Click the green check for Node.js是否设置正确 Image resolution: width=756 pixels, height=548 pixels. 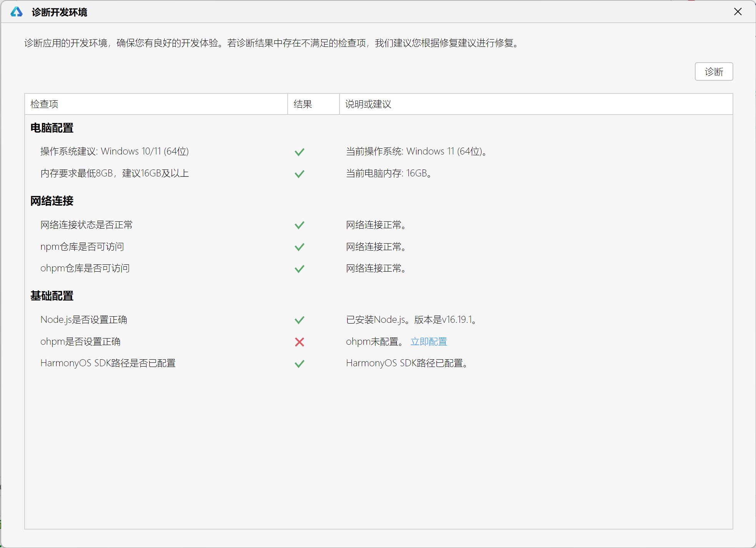[300, 320]
